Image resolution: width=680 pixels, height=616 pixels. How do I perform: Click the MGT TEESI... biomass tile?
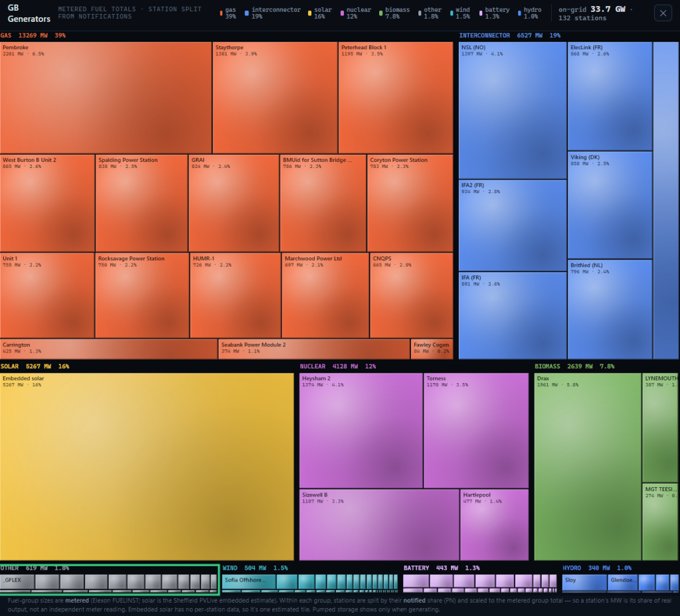[661, 522]
